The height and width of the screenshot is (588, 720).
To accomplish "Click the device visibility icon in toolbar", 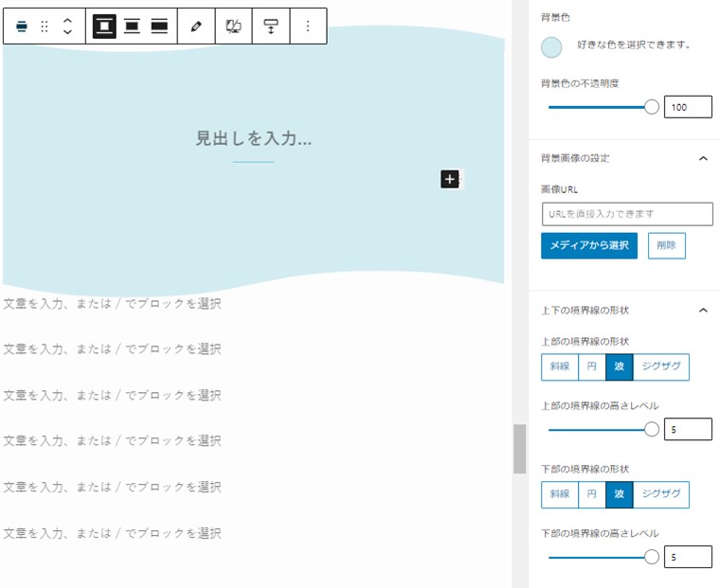I will [x=233, y=27].
